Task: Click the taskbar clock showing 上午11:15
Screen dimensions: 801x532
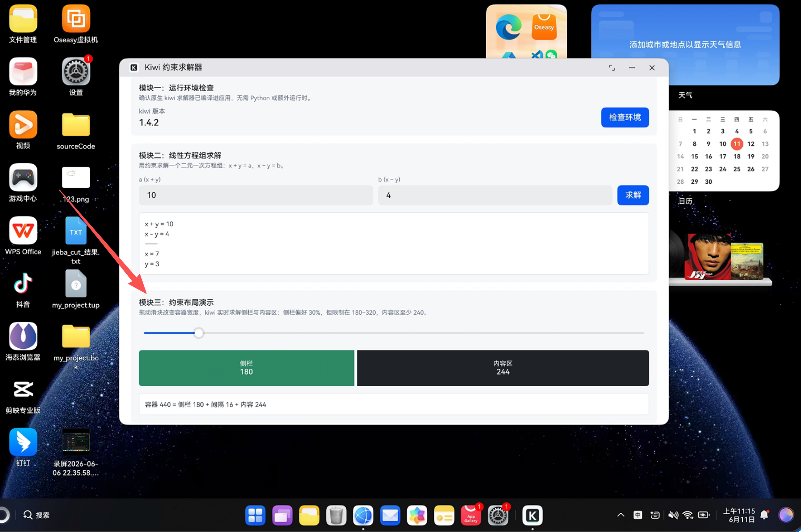Action: (x=739, y=515)
